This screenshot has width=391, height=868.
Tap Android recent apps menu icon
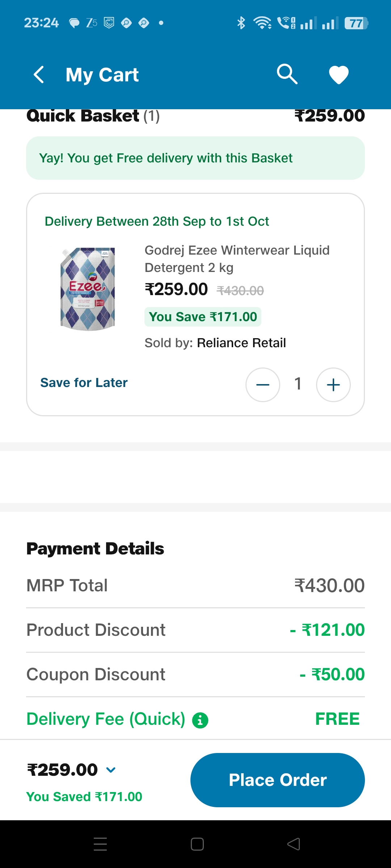point(100,844)
